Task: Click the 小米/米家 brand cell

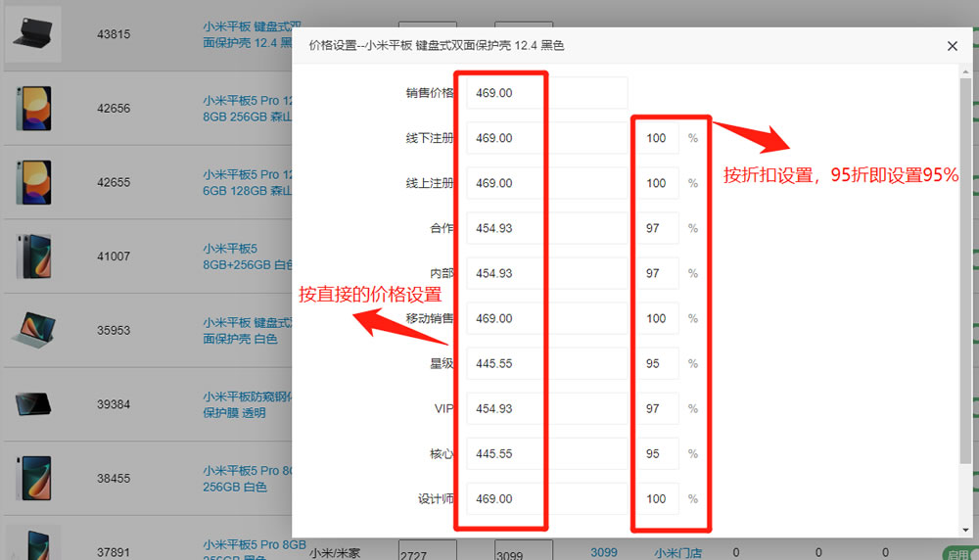Action: (335, 552)
